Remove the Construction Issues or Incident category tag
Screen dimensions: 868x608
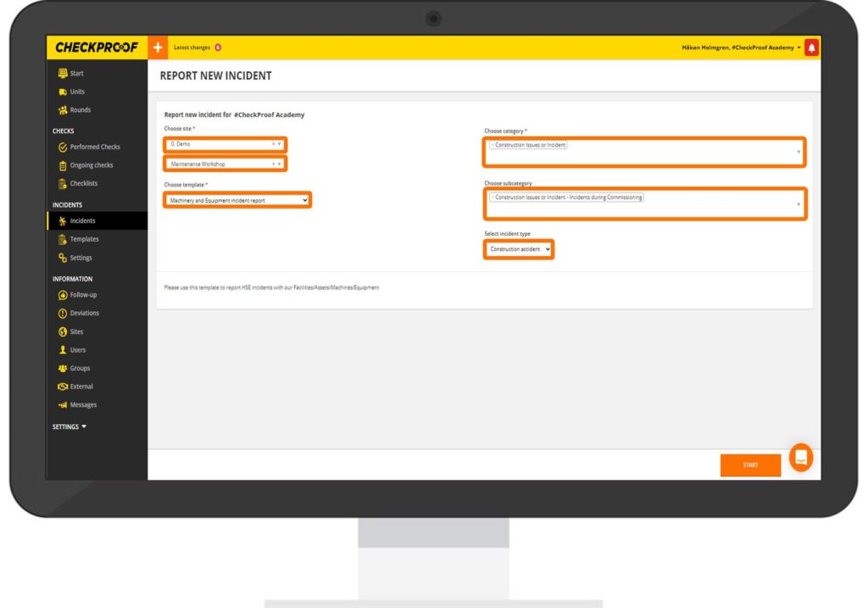(x=492, y=145)
